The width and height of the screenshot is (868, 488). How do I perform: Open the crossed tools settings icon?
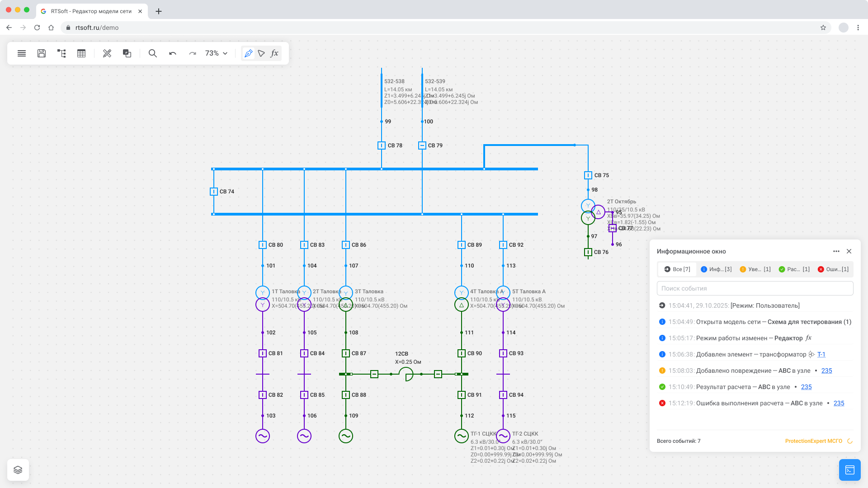click(x=107, y=53)
